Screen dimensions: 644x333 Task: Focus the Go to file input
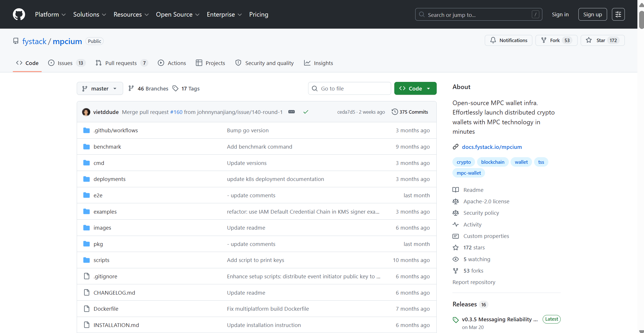tap(349, 88)
